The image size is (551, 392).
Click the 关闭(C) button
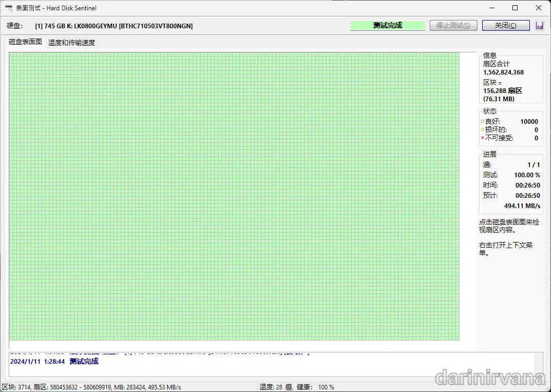coord(506,25)
